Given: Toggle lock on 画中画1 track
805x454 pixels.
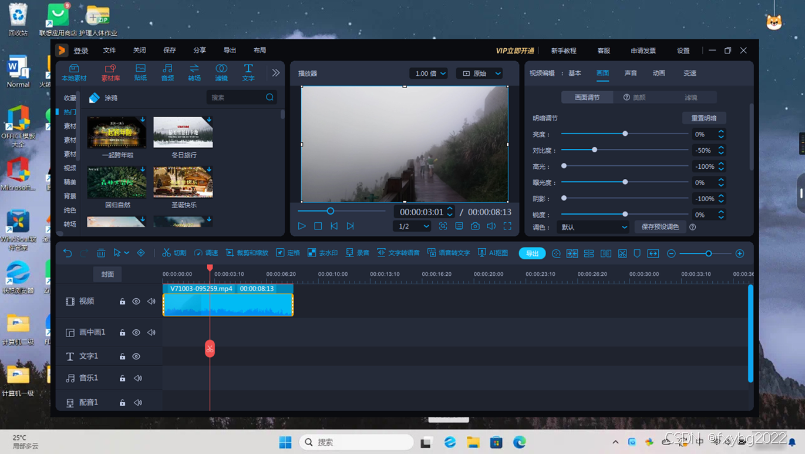Looking at the screenshot, I should [x=123, y=331].
